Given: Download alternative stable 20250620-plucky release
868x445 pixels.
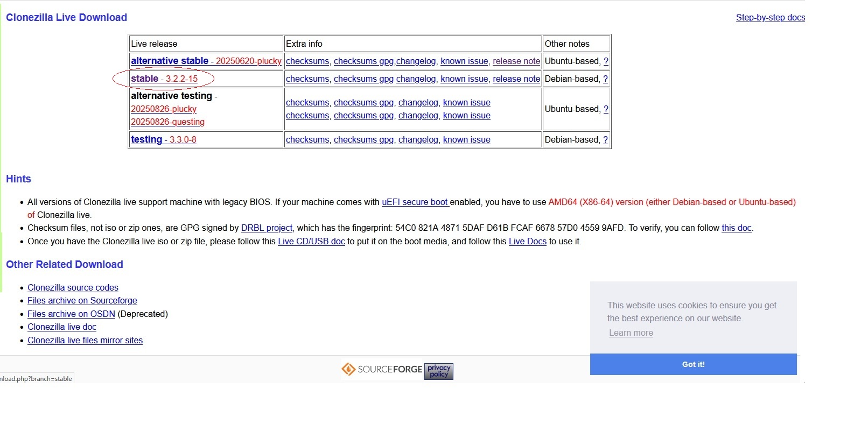Looking at the screenshot, I should click(x=206, y=61).
